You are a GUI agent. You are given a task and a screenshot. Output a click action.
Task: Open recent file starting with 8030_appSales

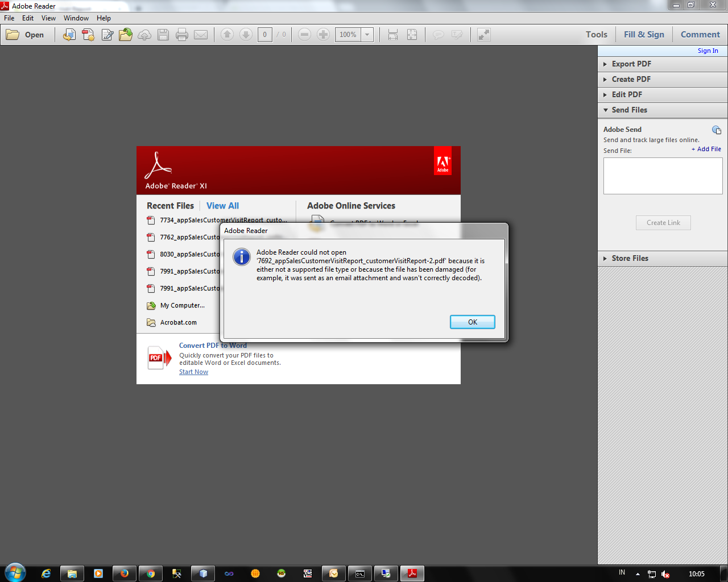183,254
